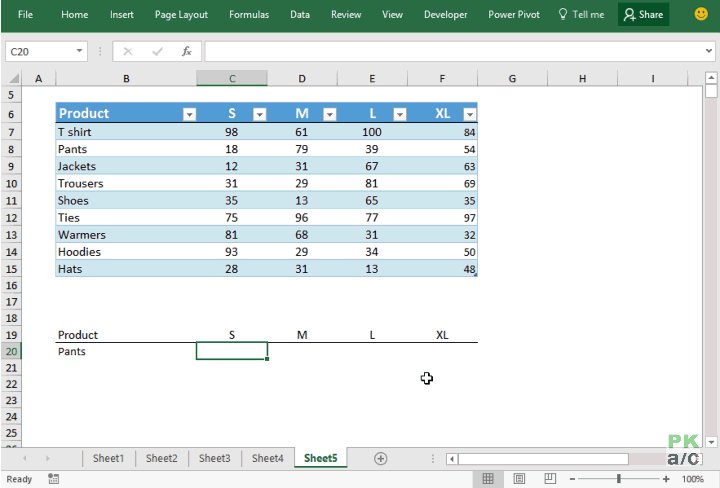The width and height of the screenshot is (720, 488).
Task: Click the 100% zoom level
Action: [692, 479]
